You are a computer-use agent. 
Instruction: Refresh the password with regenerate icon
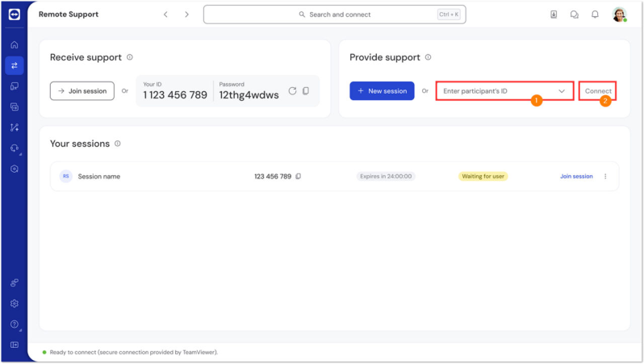292,91
